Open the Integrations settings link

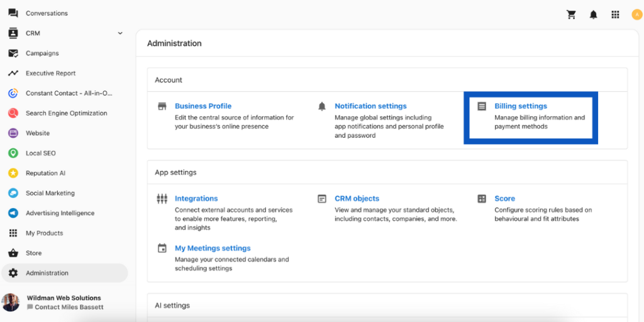(196, 199)
